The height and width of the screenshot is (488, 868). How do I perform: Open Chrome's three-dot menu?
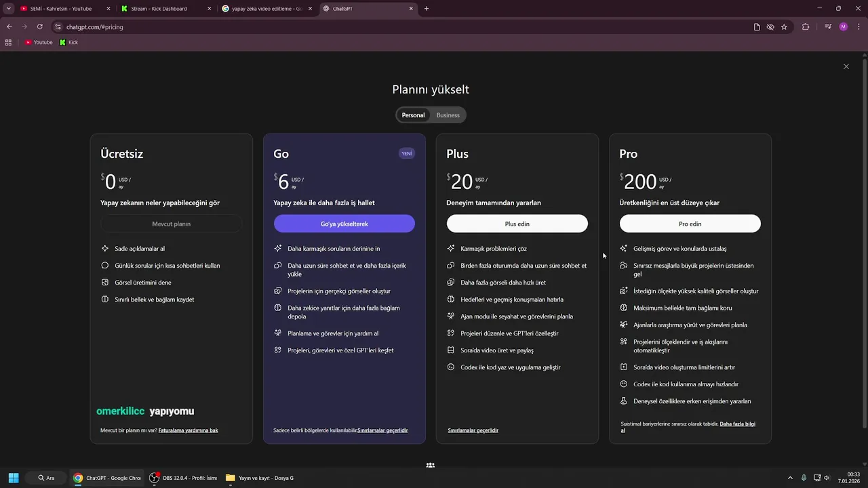pos(858,27)
